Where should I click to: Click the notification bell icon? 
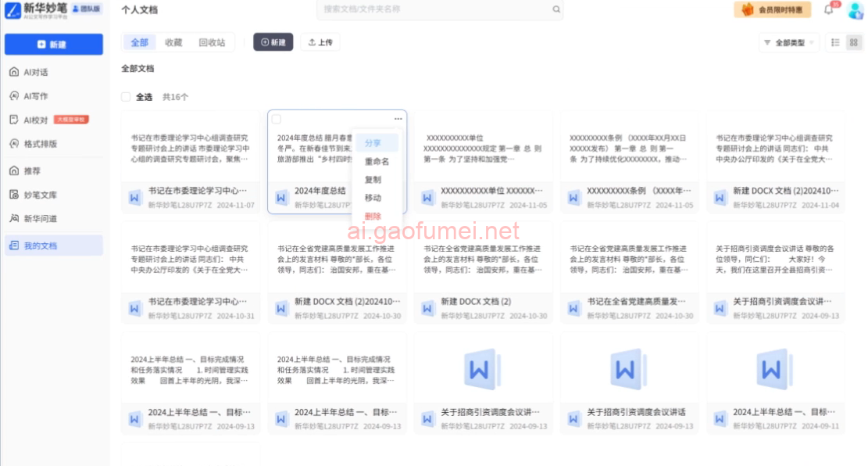click(x=829, y=9)
